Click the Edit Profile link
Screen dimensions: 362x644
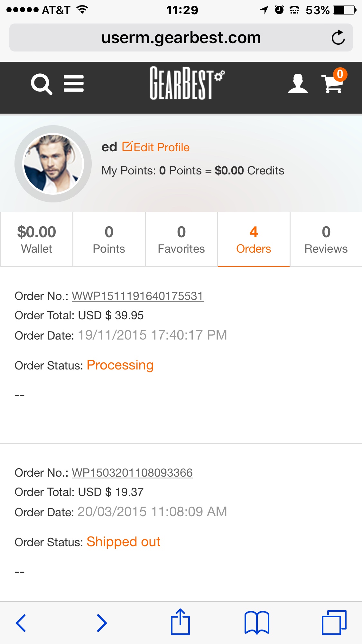[x=156, y=147]
